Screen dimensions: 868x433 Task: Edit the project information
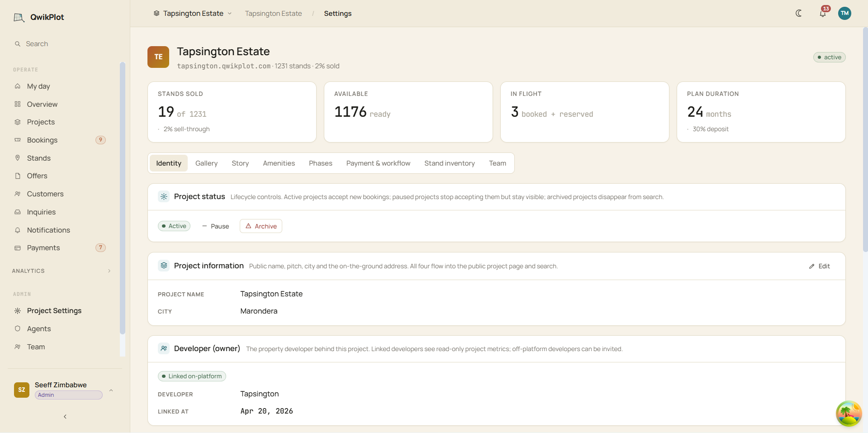tap(820, 266)
